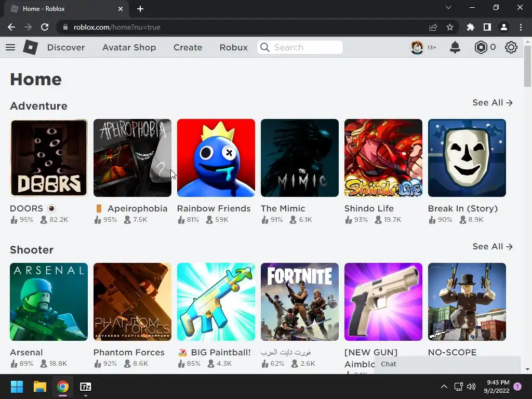Open the BIG Paintball! thumbnail
This screenshot has height=399, width=532.
point(216,302)
